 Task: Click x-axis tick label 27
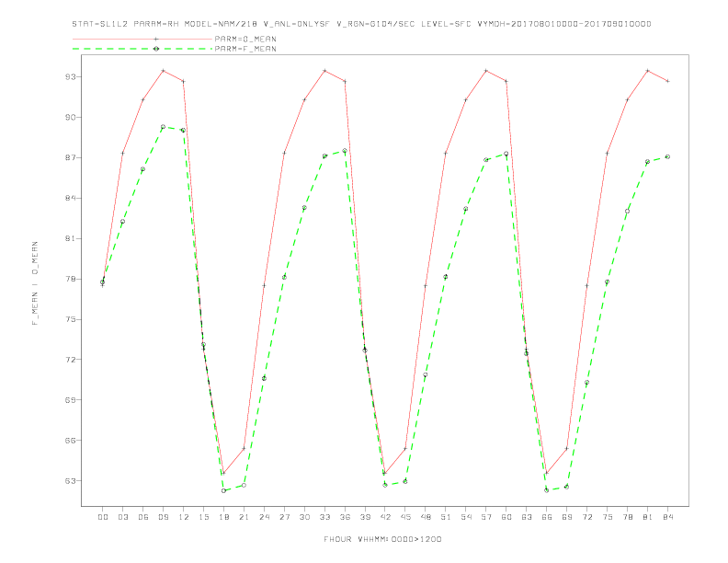point(285,517)
